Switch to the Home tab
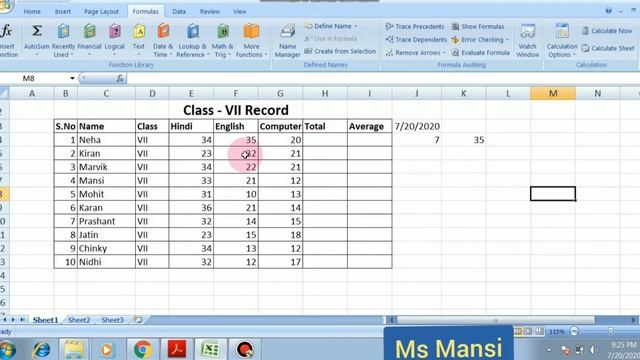Screen dimensions: 640x360 (x=32, y=11)
